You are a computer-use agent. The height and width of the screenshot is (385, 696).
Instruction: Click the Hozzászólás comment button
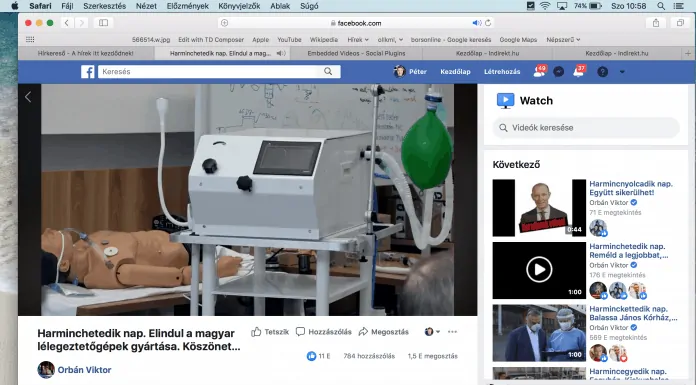pos(324,332)
